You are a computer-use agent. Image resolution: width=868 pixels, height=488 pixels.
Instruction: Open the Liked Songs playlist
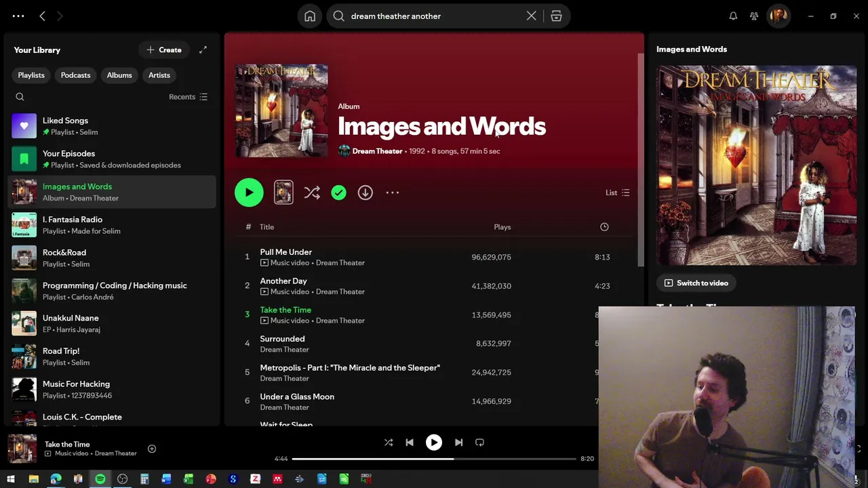112,126
